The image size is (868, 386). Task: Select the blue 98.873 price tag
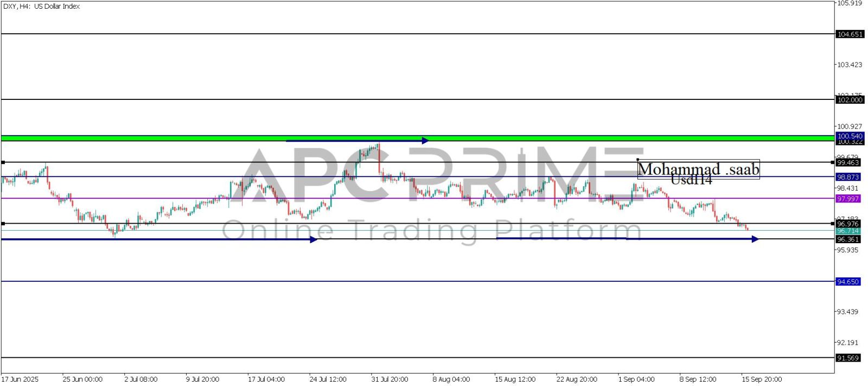tap(847, 177)
